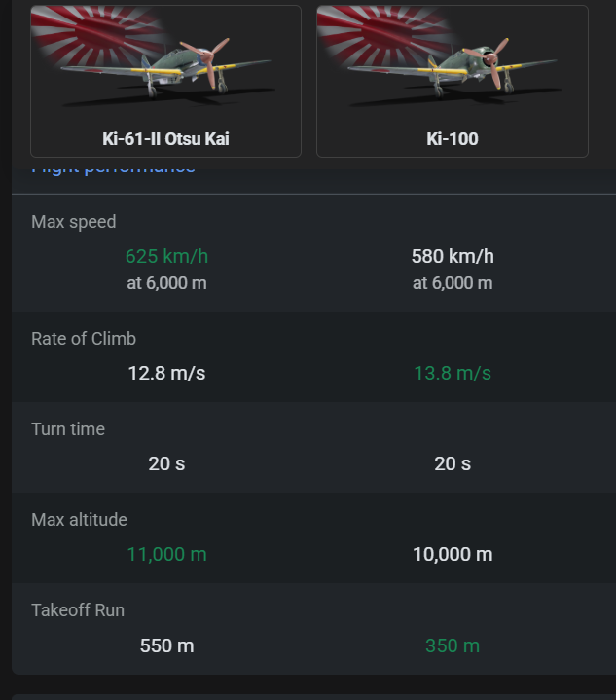
Task: Click the 11,000 m max altitude value
Action: (166, 555)
